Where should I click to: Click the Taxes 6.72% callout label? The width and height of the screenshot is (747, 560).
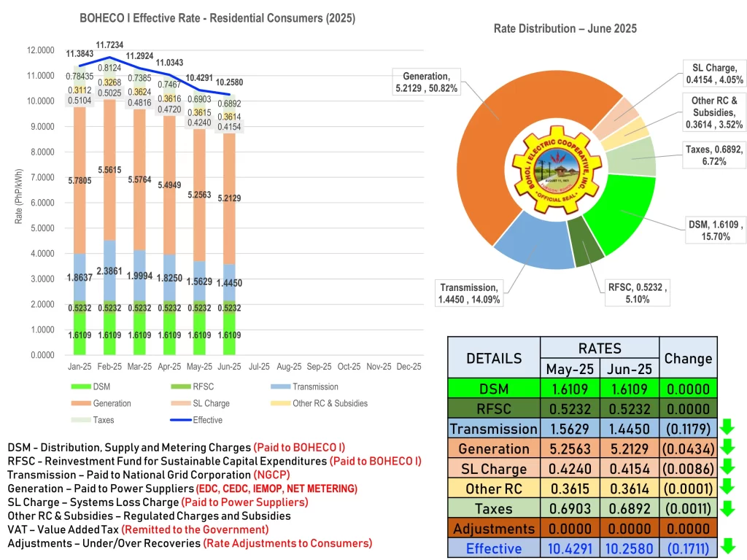[x=704, y=156]
